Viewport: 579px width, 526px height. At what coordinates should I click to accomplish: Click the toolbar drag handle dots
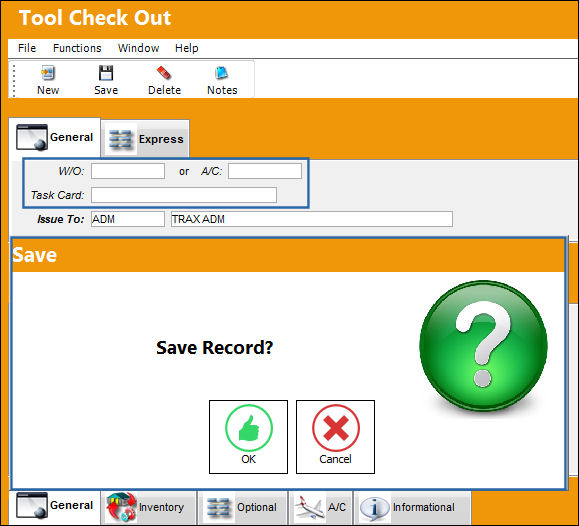tap(14, 80)
